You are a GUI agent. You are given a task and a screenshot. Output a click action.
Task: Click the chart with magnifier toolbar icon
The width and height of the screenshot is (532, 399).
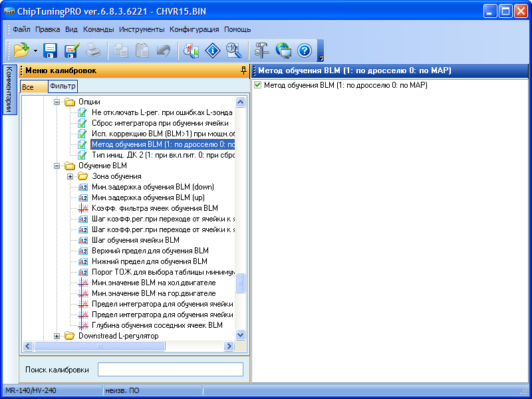192,50
